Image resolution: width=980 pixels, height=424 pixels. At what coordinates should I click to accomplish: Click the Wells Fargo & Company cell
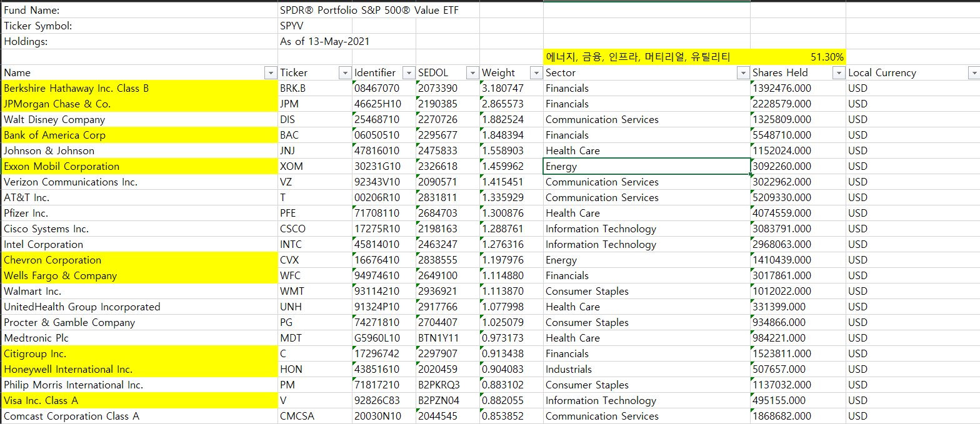(x=140, y=275)
